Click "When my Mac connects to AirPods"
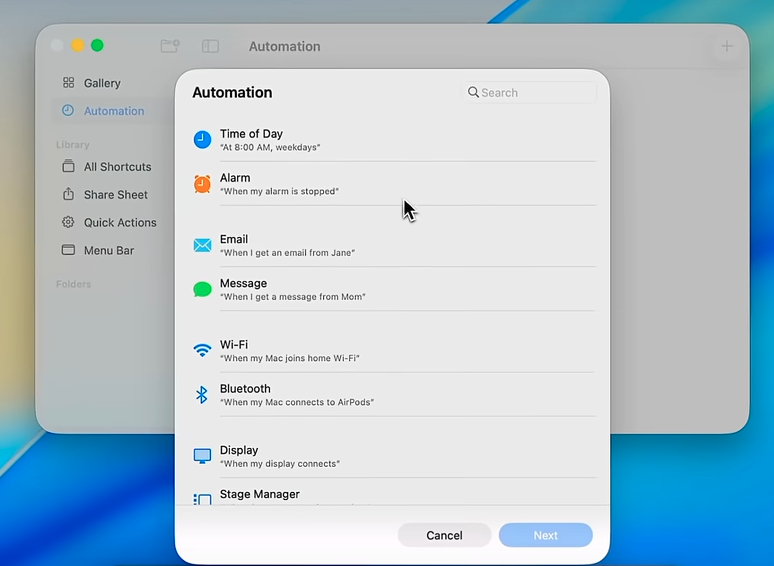The width and height of the screenshot is (774, 566). coord(297,402)
